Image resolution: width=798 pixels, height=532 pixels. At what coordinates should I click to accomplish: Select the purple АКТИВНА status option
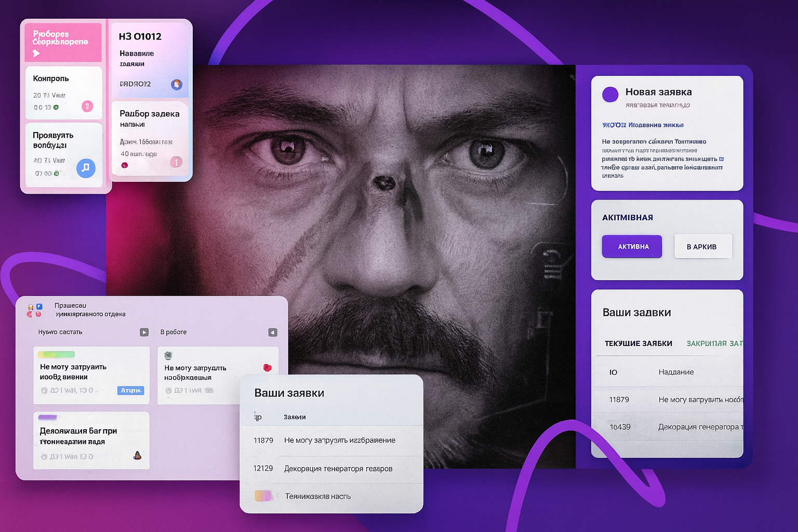[x=632, y=247]
